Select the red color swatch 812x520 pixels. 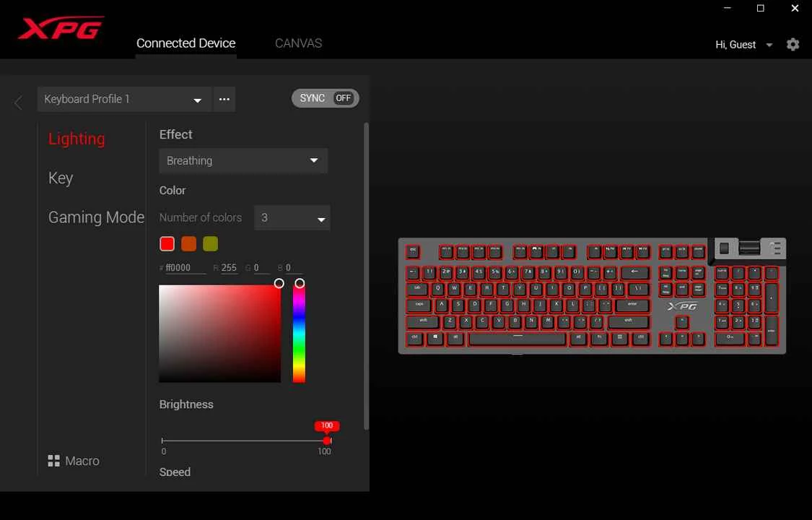coord(167,243)
